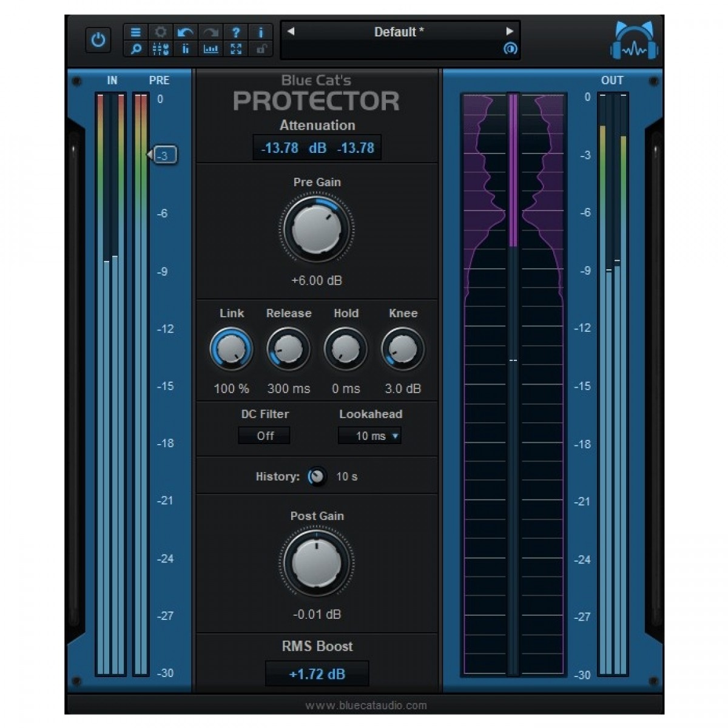
Task: Toggle the padlock lock icon
Action: pos(261,49)
